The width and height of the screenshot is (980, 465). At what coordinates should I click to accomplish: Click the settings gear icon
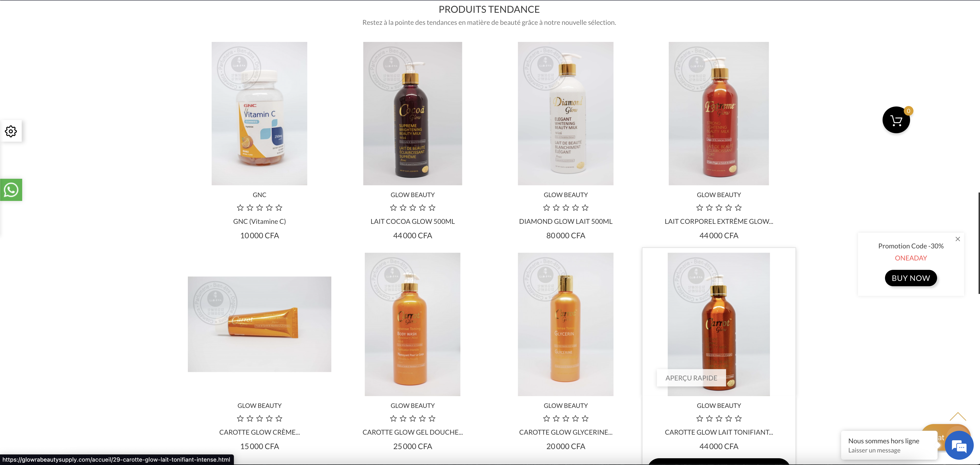pos(11,131)
